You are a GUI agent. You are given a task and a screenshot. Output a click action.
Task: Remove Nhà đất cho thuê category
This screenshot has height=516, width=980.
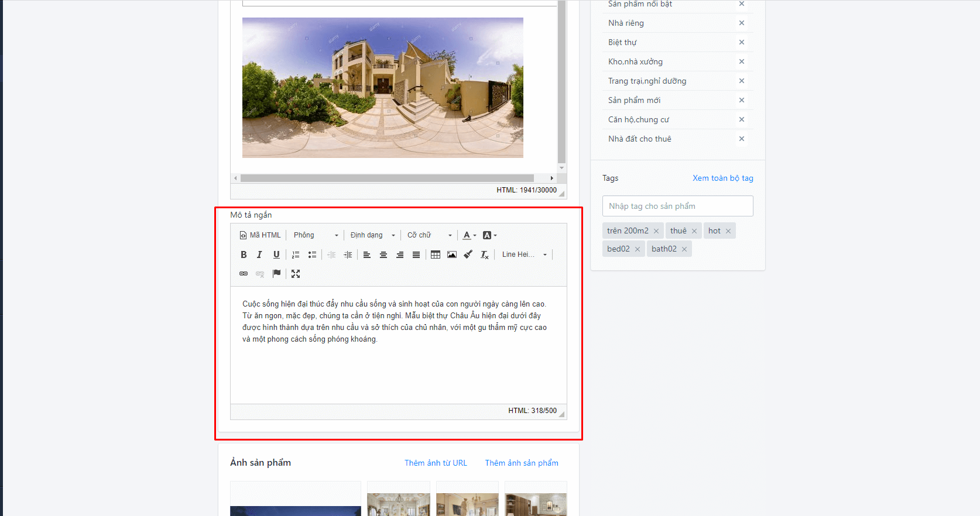[742, 139]
